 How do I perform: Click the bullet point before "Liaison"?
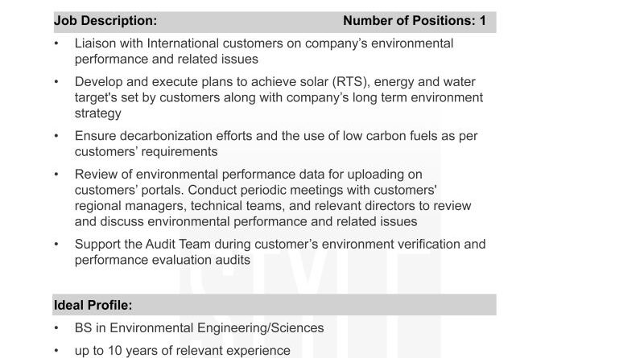point(56,43)
